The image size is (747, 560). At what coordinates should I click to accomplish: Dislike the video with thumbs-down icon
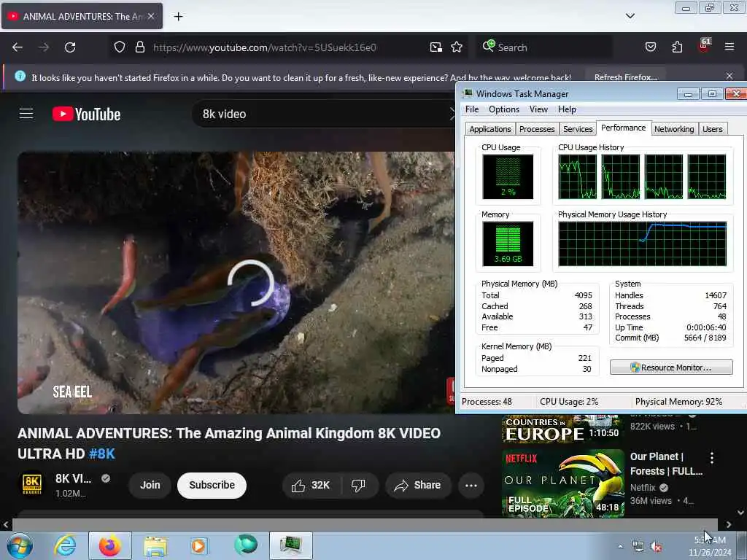tap(358, 485)
